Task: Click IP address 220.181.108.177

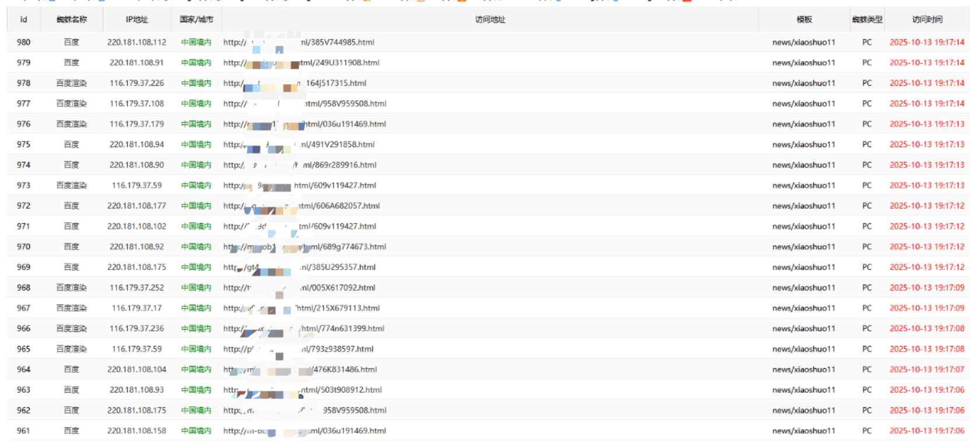Action: pos(136,206)
